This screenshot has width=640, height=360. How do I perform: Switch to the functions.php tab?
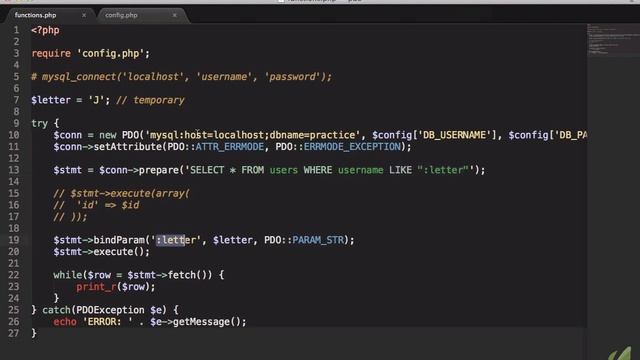click(36, 15)
